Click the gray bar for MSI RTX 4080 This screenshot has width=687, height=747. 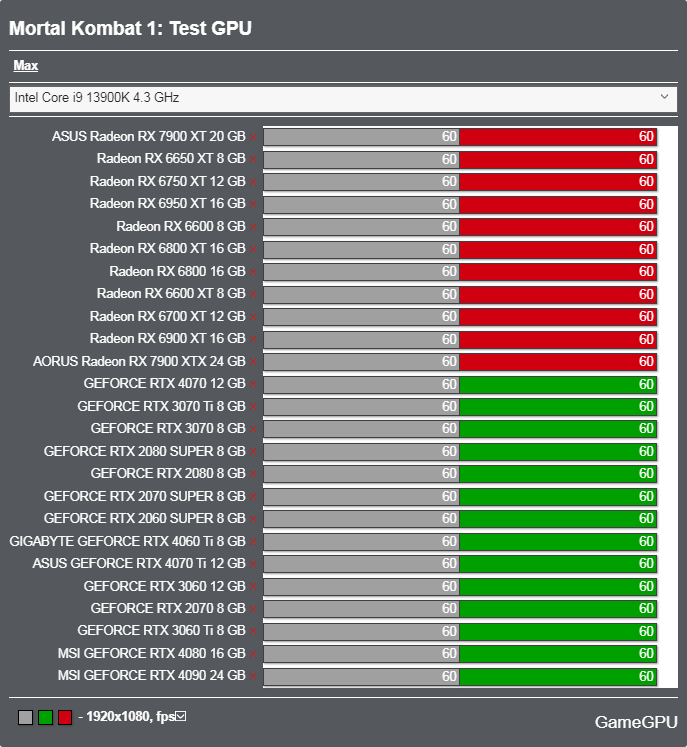[x=362, y=654]
